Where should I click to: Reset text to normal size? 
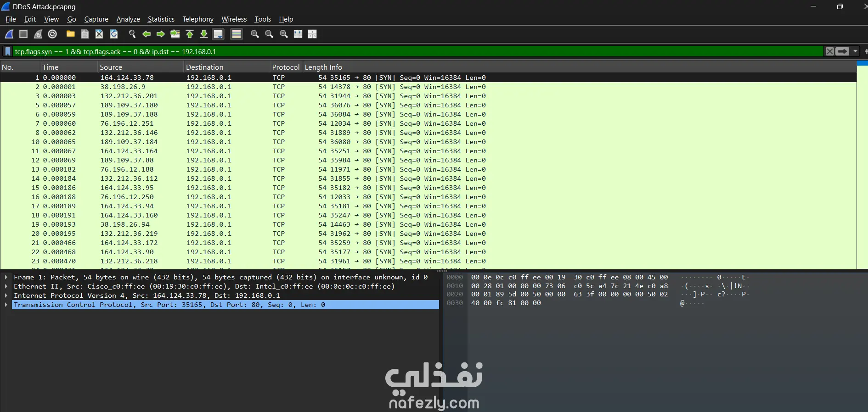[x=284, y=34]
